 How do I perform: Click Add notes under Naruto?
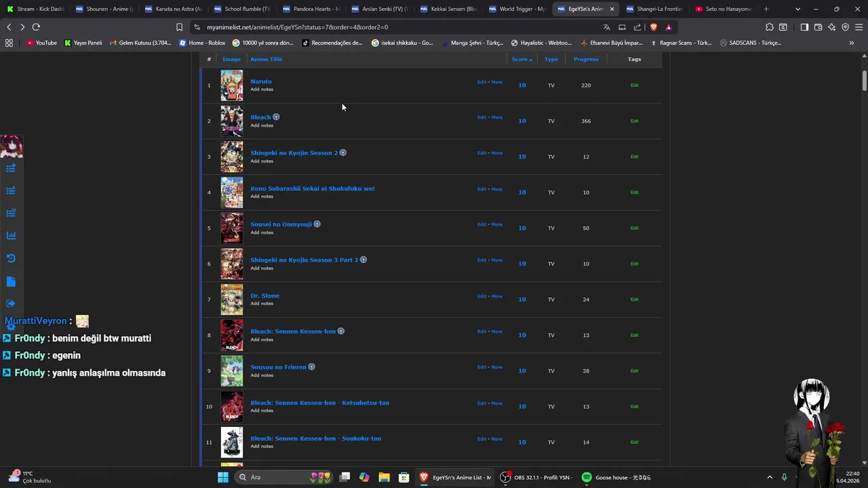pos(262,89)
